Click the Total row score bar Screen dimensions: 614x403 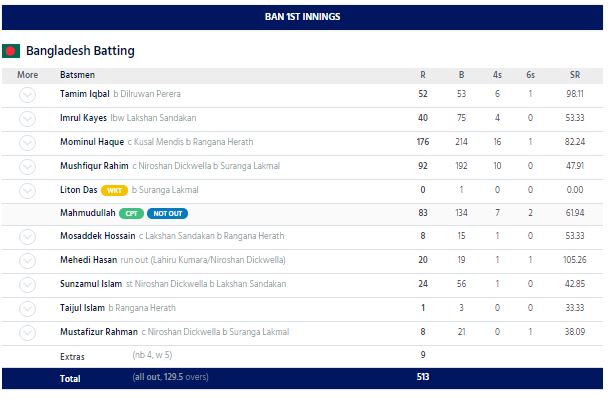pos(306,378)
